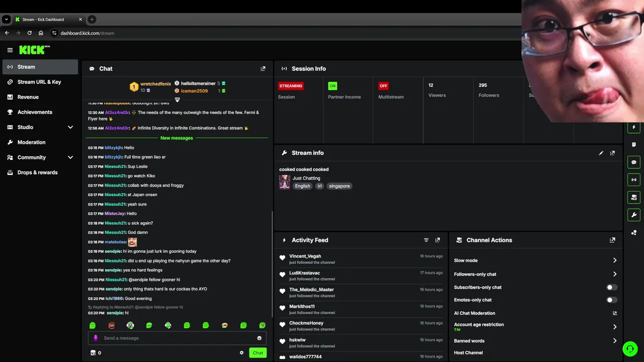Screen dimensions: 644x362
Task: Click username wretchedfenix in the leaderboard
Action: [156, 84]
